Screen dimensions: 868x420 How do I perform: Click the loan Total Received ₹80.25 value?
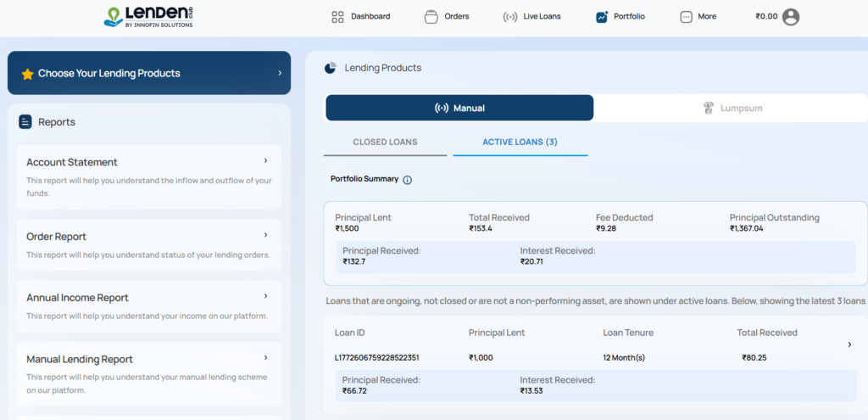(754, 358)
